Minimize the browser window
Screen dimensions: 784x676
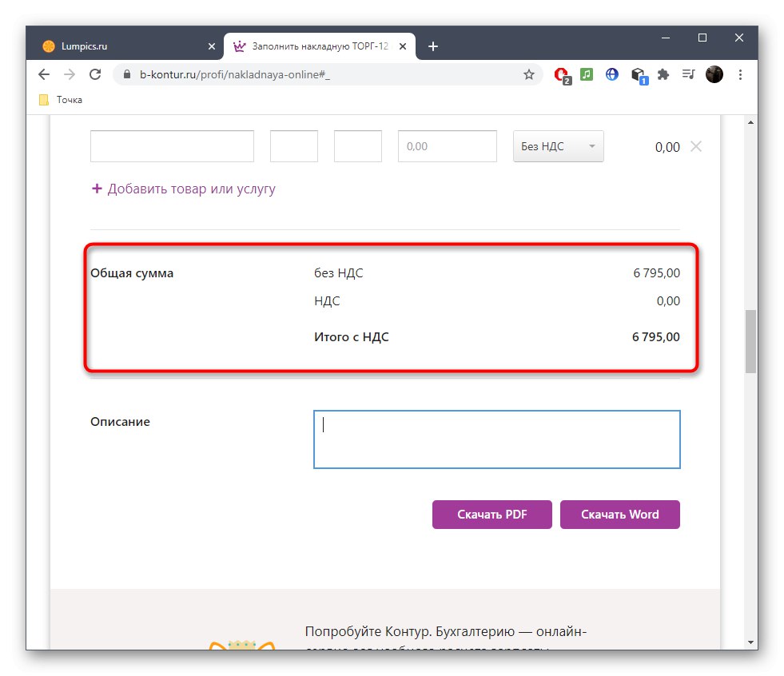(x=666, y=38)
